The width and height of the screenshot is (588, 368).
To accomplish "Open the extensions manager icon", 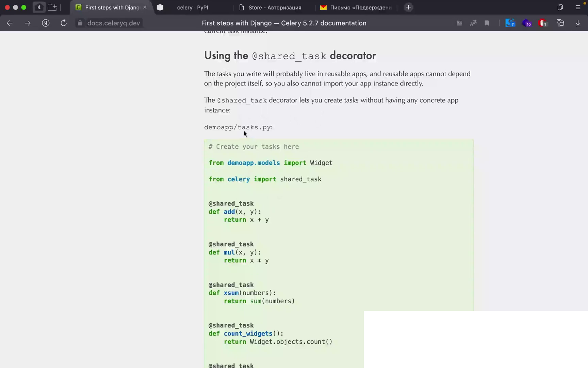I will coord(560,23).
